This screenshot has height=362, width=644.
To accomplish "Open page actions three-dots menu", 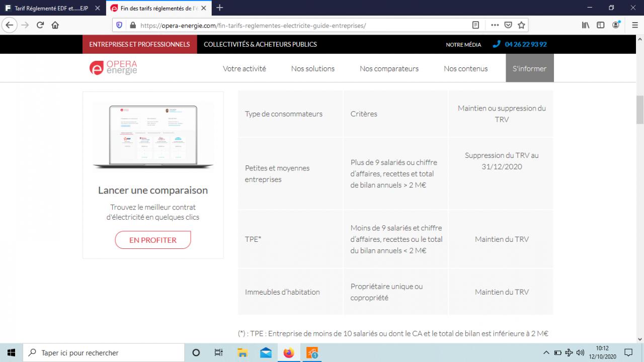I will (495, 25).
